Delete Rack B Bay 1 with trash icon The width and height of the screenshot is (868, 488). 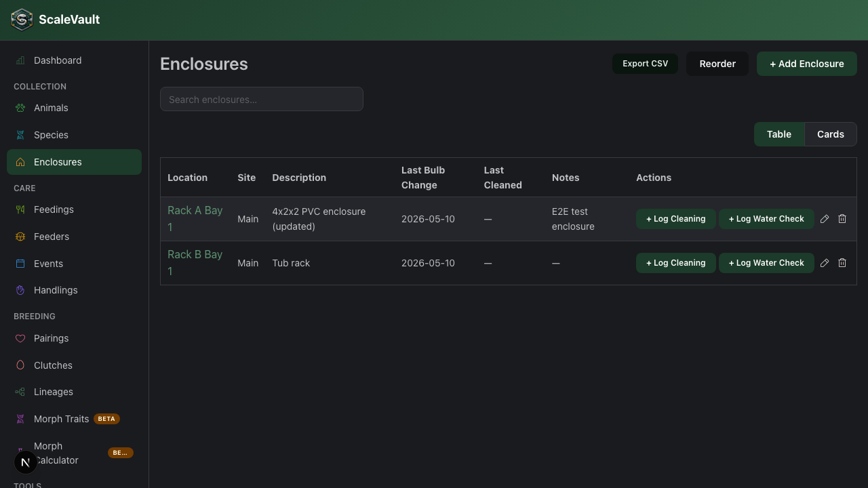842,263
